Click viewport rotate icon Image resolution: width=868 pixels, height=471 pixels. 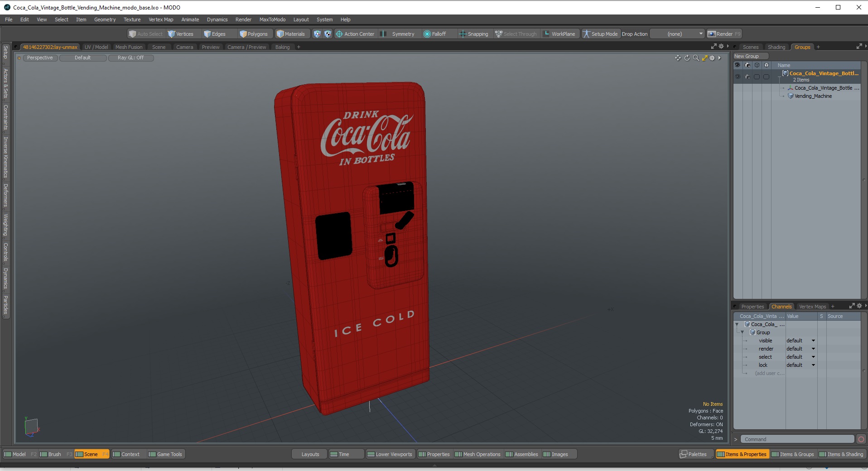click(687, 58)
